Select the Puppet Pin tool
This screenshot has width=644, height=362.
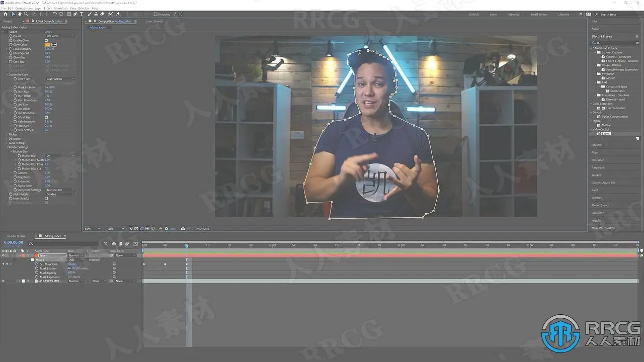pos(118,14)
